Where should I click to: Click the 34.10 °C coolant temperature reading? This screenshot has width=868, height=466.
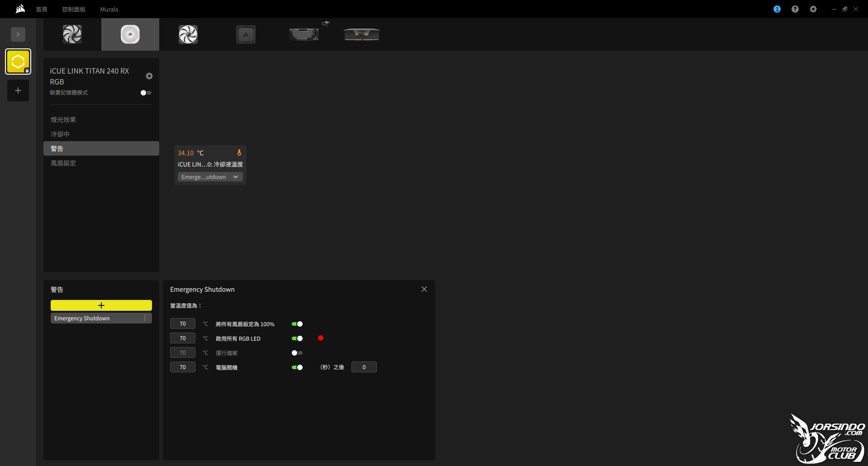click(x=191, y=153)
